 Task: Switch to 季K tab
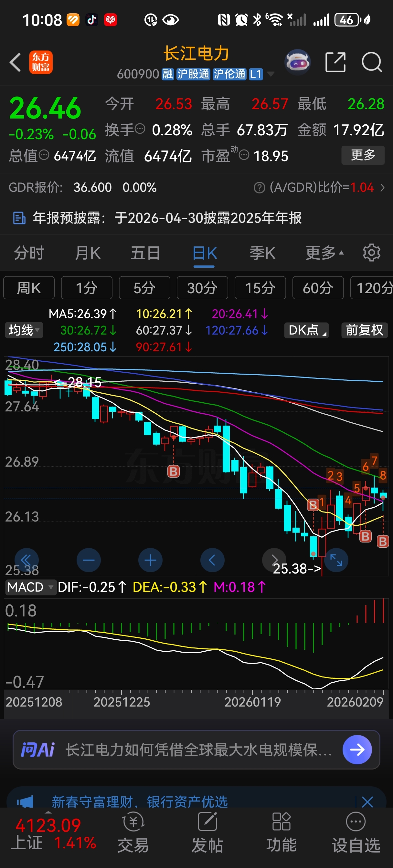pyautogui.click(x=262, y=253)
